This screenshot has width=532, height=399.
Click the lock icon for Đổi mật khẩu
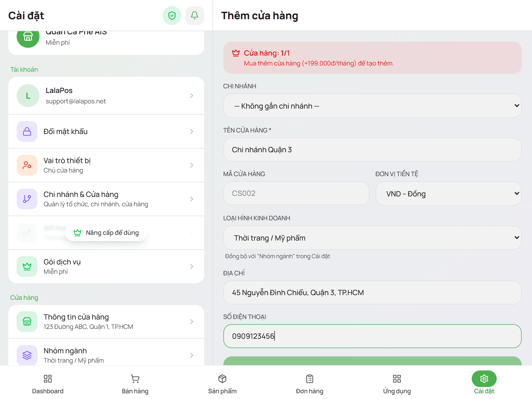27,131
